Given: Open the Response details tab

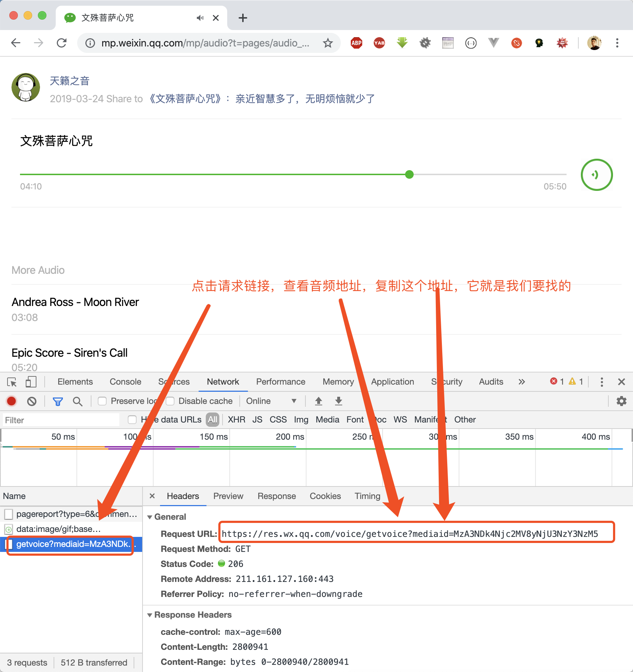Looking at the screenshot, I should pyautogui.click(x=276, y=496).
